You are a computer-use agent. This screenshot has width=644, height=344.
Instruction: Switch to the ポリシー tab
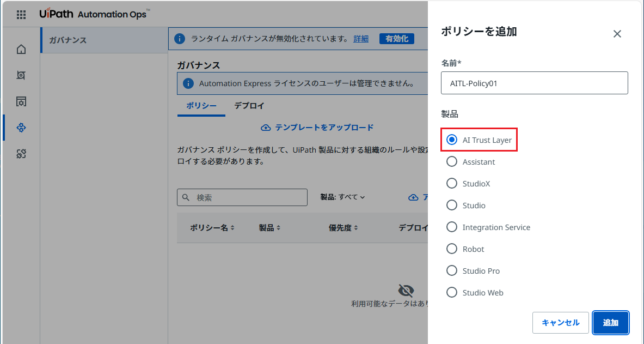(201, 106)
